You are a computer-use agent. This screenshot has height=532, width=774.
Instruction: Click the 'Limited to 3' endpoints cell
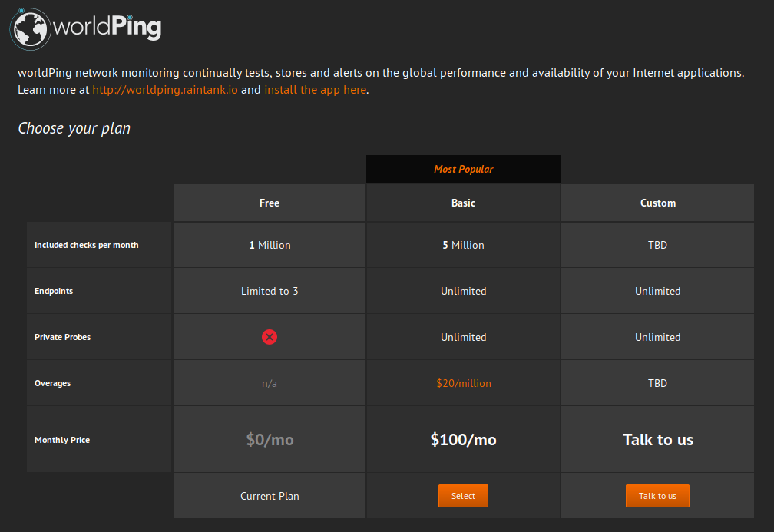[270, 291]
